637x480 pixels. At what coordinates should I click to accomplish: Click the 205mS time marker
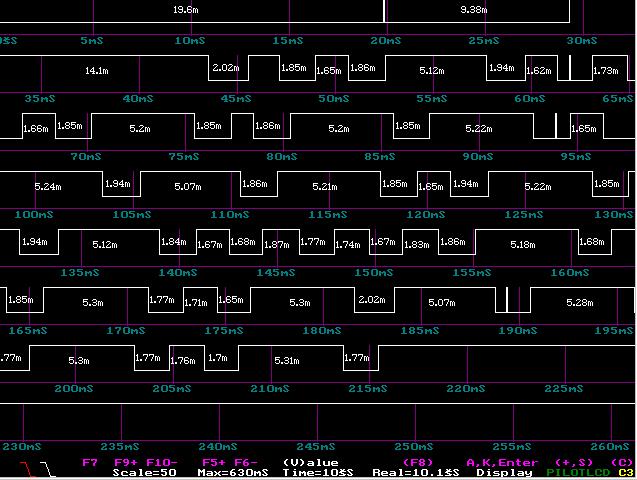[x=171, y=389]
